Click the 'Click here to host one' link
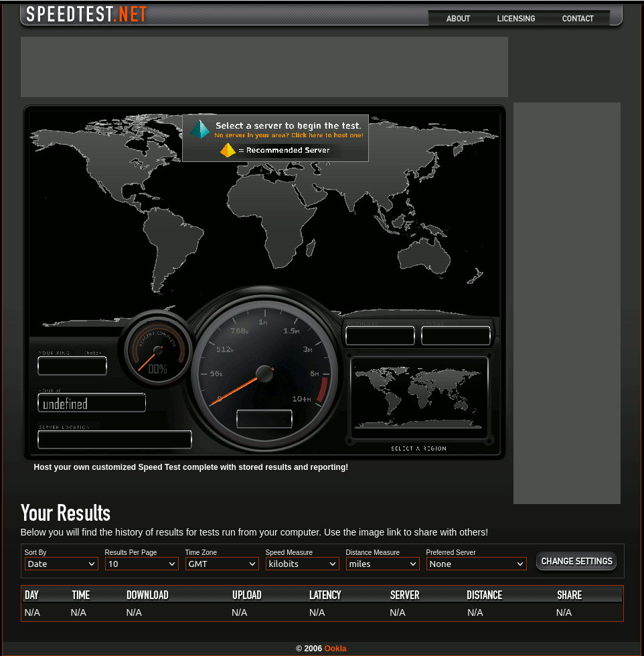The height and width of the screenshot is (656, 644). [327, 135]
